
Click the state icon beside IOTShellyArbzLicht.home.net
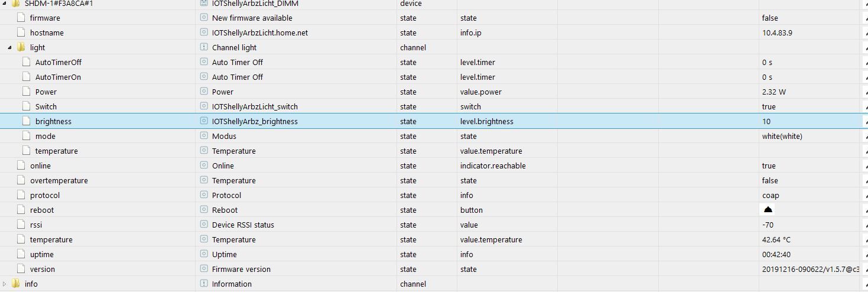(204, 33)
